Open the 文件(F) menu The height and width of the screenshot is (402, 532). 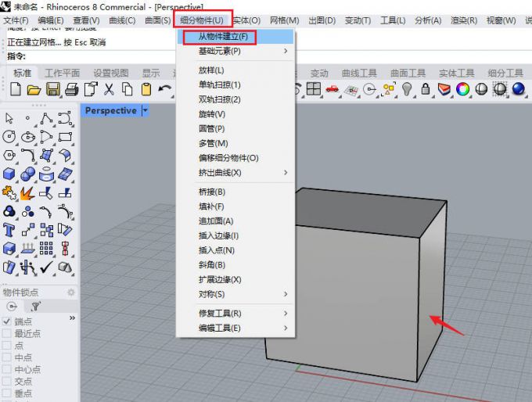(x=16, y=20)
